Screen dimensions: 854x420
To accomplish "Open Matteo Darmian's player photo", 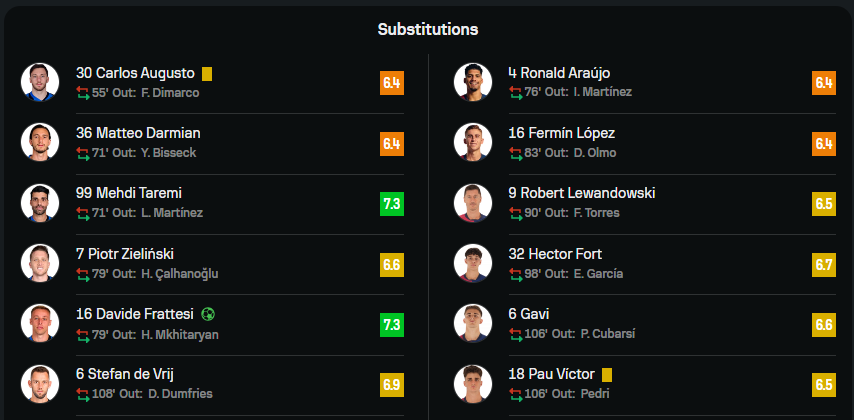I will point(40,142).
